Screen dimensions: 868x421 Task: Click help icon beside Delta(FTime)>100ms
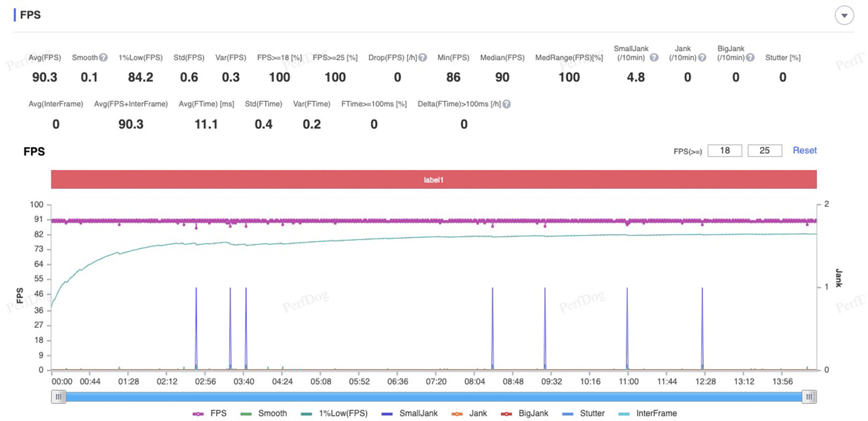pyautogui.click(x=506, y=104)
